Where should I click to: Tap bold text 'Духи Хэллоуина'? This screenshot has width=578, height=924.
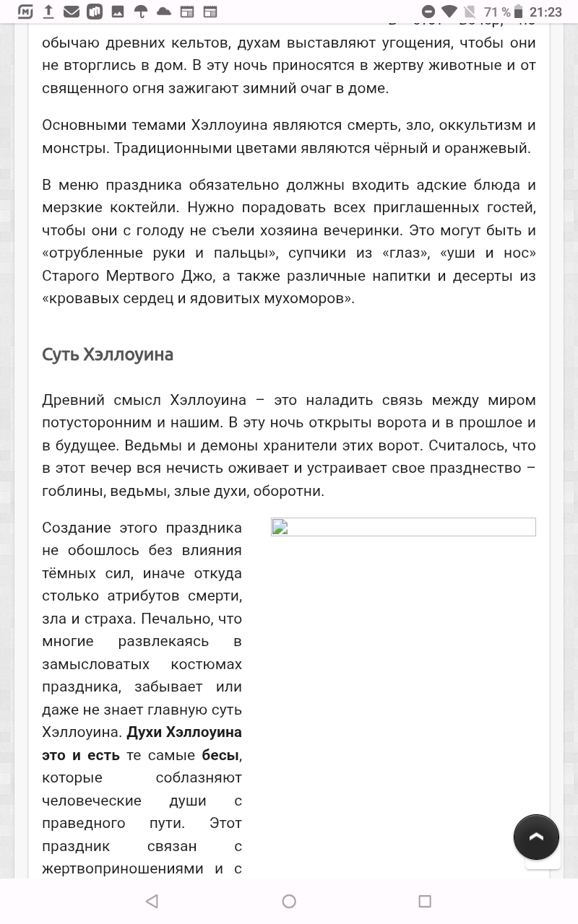[184, 732]
